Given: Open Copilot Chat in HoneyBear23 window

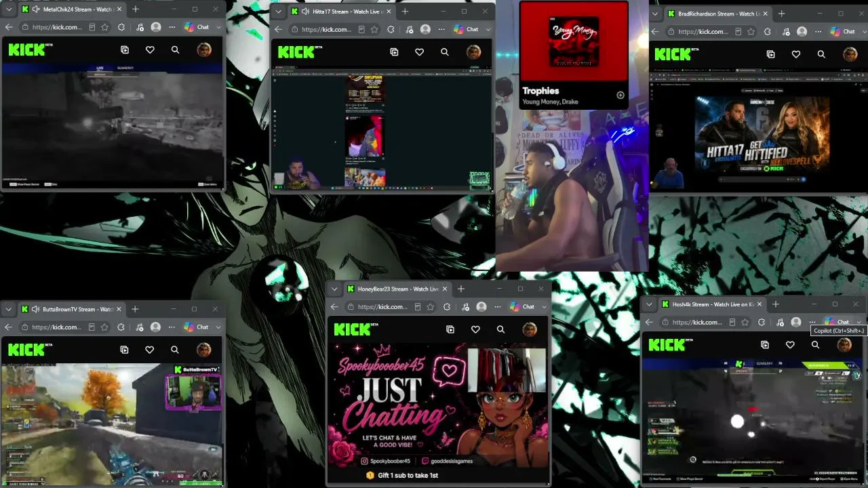Looking at the screenshot, I should tap(522, 307).
